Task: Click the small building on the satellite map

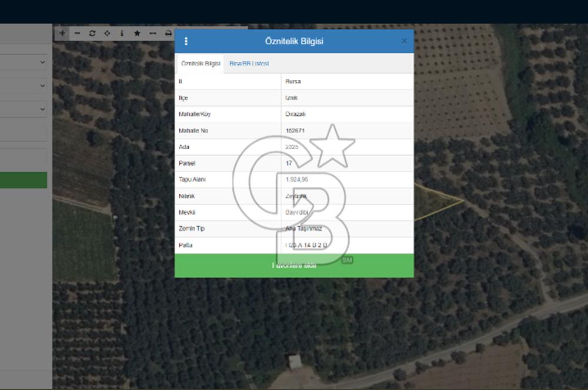Action: coord(295,362)
